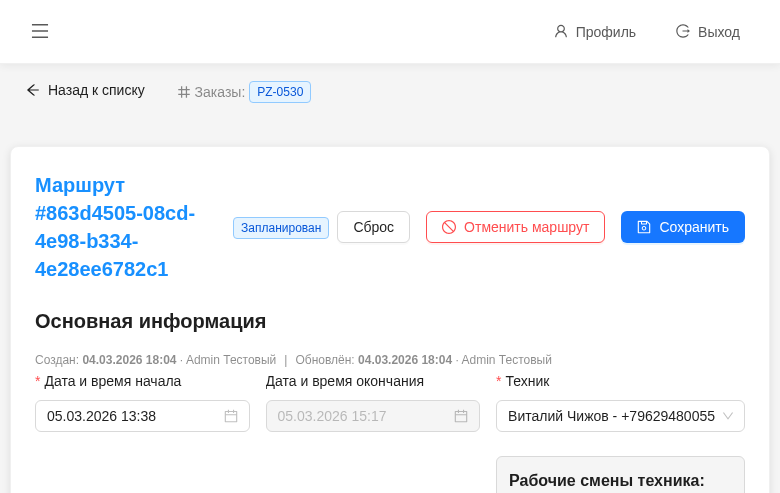This screenshot has height=493, width=780.
Task: Click the Запланирован status badge
Action: [281, 228]
